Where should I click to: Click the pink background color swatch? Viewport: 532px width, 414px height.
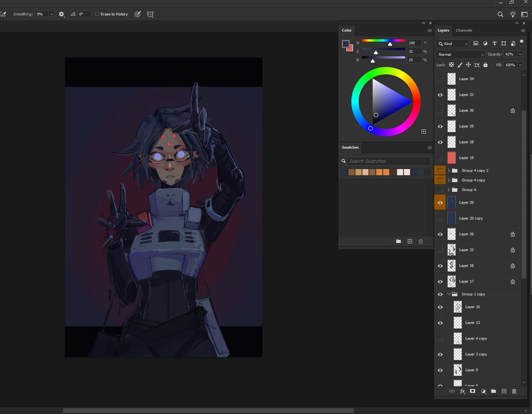click(x=351, y=48)
